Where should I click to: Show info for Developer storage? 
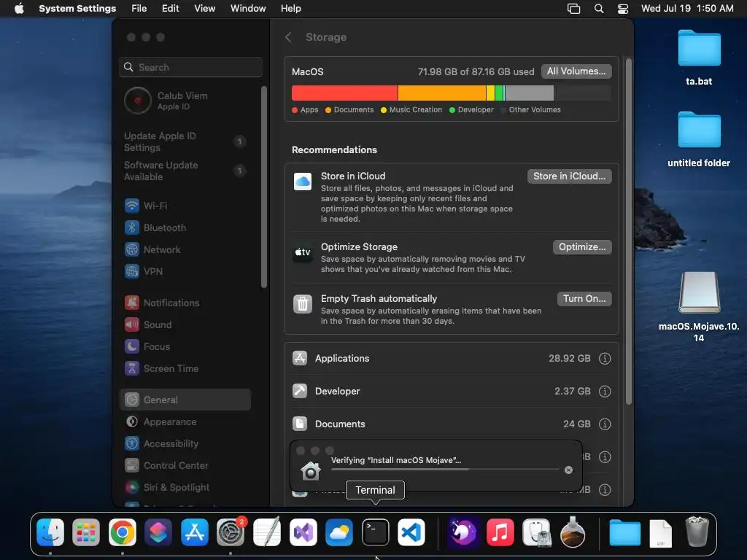605,392
